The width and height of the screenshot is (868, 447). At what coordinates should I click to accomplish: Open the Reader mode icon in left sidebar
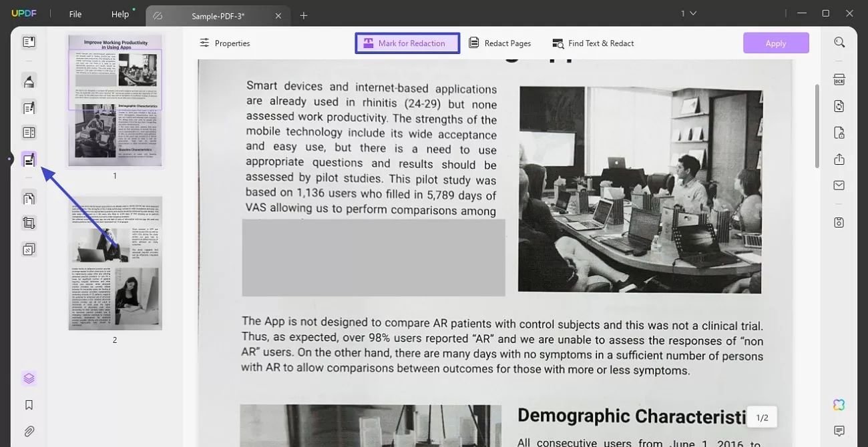pos(29,42)
